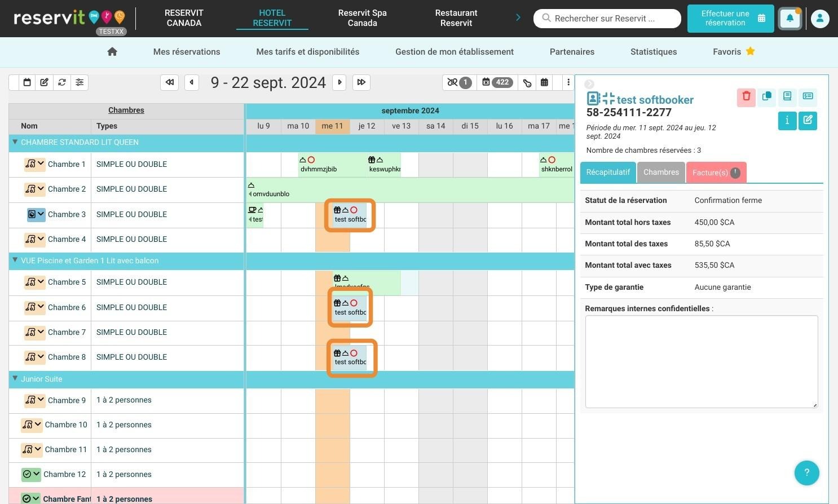Screen dimensions: 838x504
Task: Open planning display settings sliders icon
Action: 80,82
